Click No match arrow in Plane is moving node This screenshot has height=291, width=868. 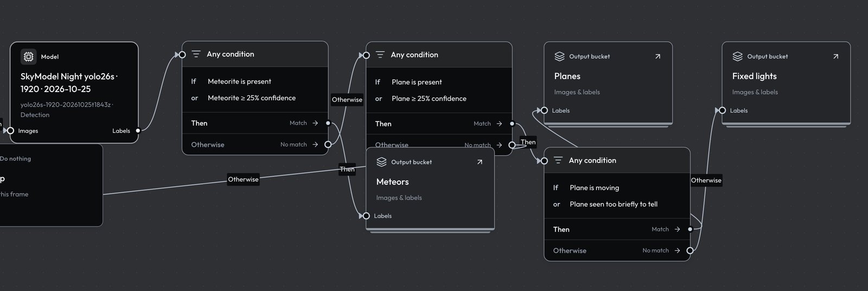pos(677,250)
